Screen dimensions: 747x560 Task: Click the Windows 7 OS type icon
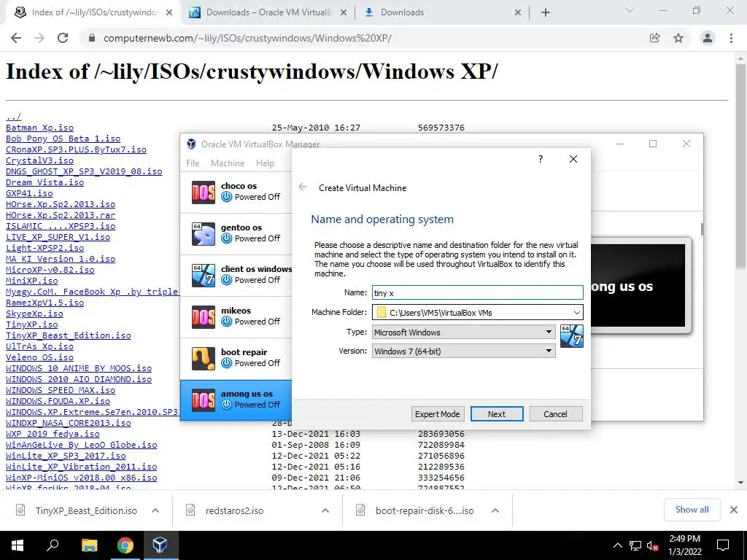click(572, 336)
